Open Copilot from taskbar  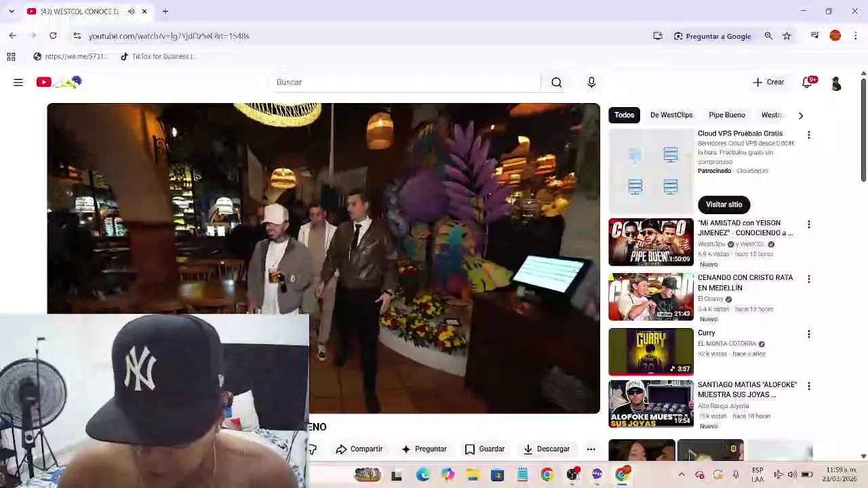(x=448, y=475)
